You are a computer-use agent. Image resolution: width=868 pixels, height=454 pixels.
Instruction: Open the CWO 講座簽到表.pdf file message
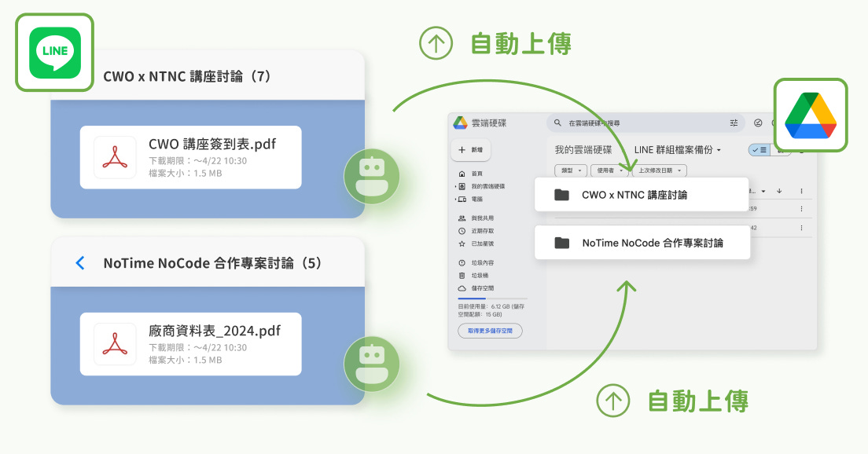coord(190,158)
